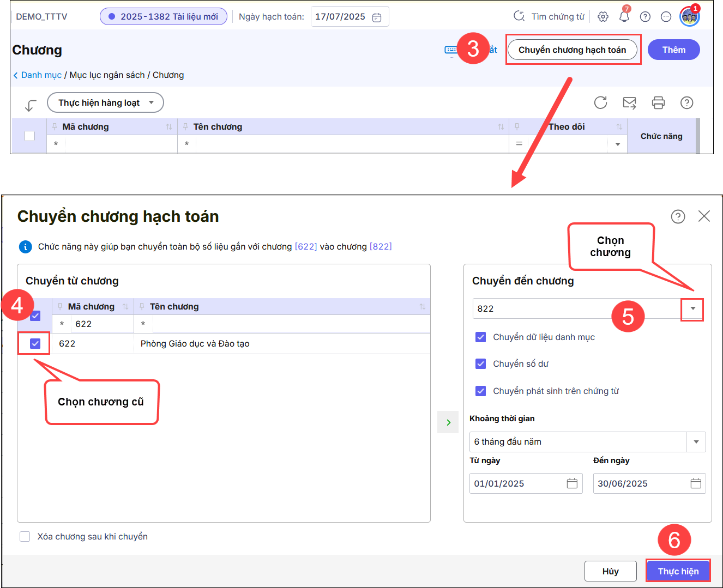Expand the Chuyển đến chương dropdown
This screenshot has height=588, width=723.
pos(692,308)
